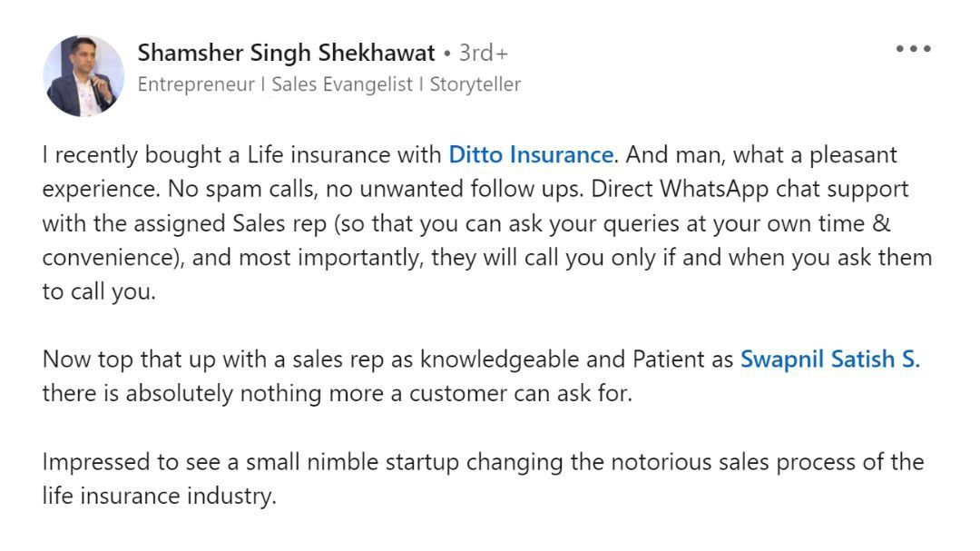The width and height of the screenshot is (980, 551).
Task: Click Storyteller in the author headline
Action: [475, 84]
